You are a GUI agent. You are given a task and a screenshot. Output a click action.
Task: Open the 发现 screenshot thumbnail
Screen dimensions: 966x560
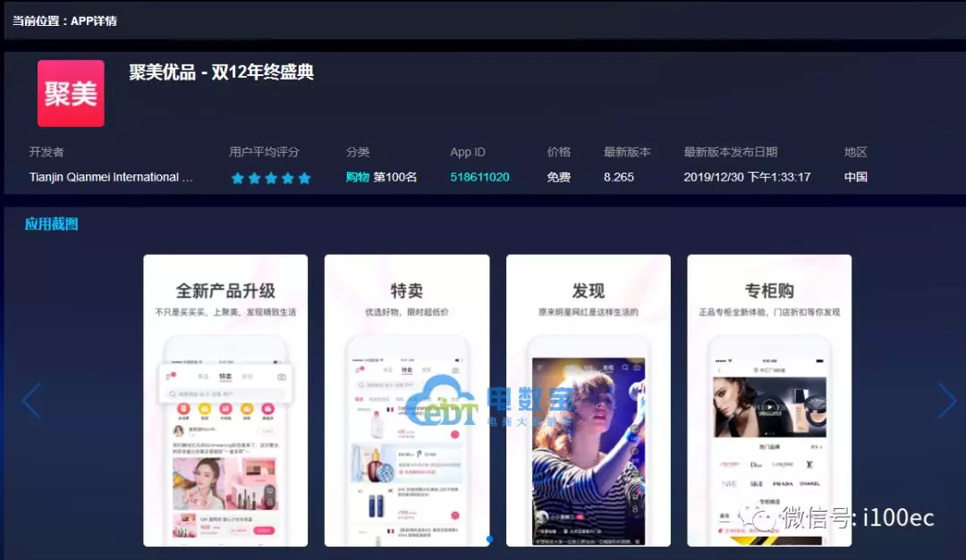589,401
